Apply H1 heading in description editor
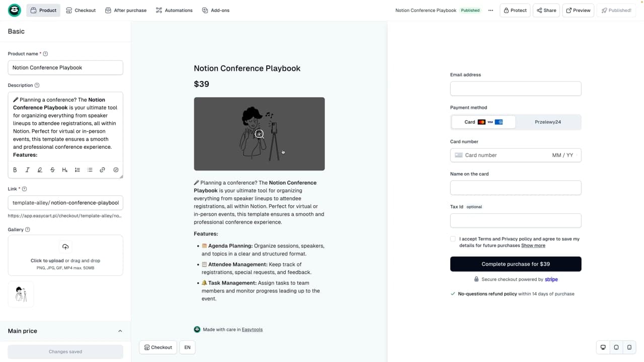The image size is (644, 362). [x=65, y=170]
